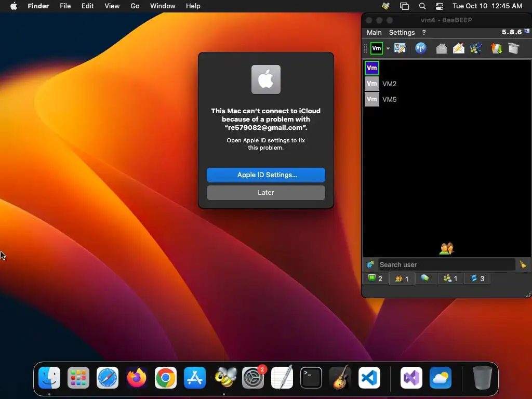Click Later in iCloud dialog
The width and height of the screenshot is (532, 399).
[265, 193]
